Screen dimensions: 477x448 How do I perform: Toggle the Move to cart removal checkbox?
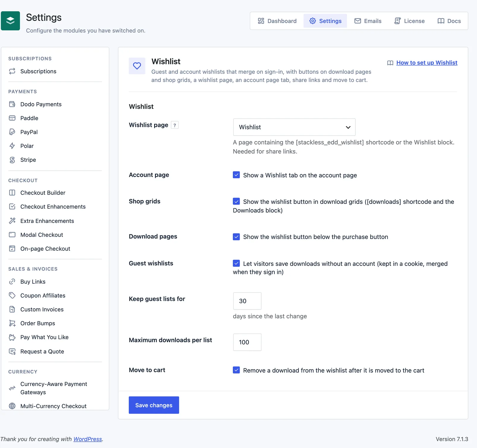(236, 370)
